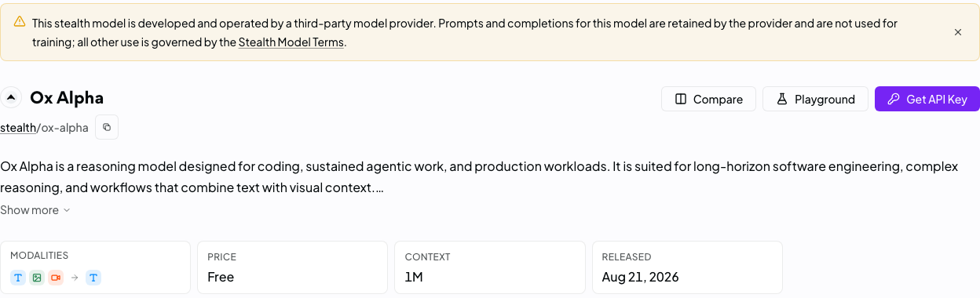Image resolution: width=980 pixels, height=298 pixels.
Task: Open the stealth provider link
Action: 18,128
